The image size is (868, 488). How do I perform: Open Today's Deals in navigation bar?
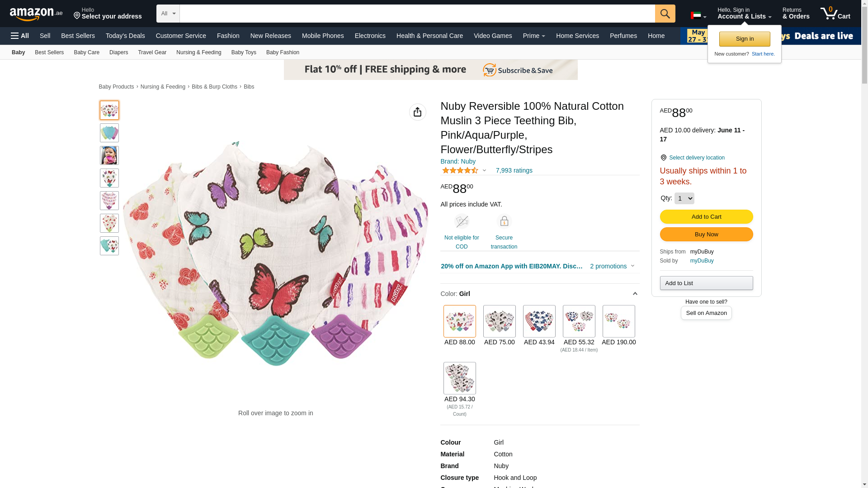(125, 36)
